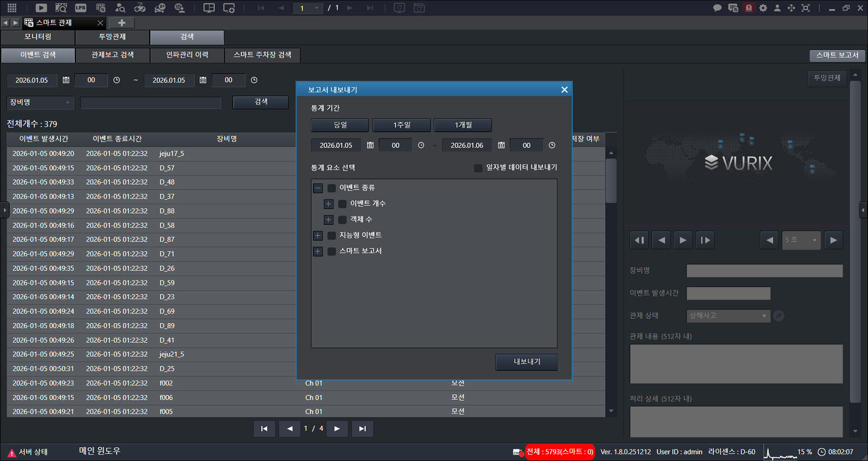Open dialog calendar beside 2026.01.06

click(501, 145)
